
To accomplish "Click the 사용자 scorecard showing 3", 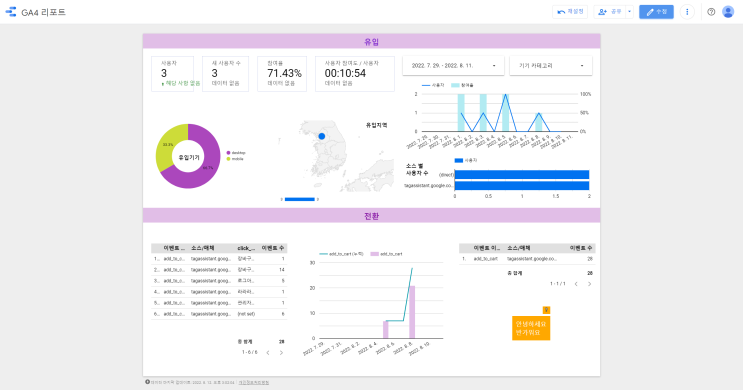I will pos(172,74).
